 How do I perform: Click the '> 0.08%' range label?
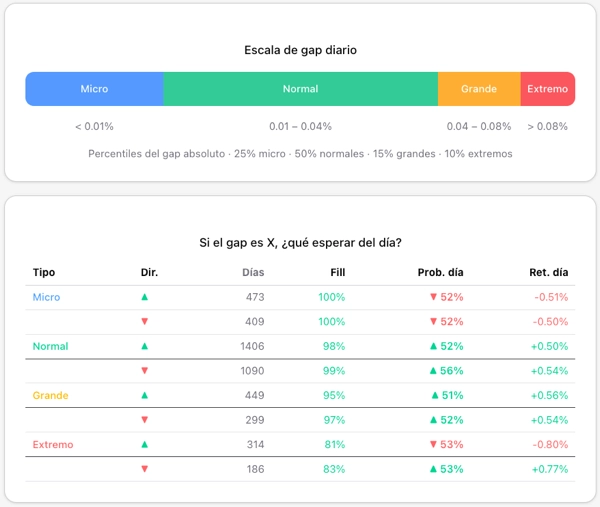pyautogui.click(x=548, y=126)
